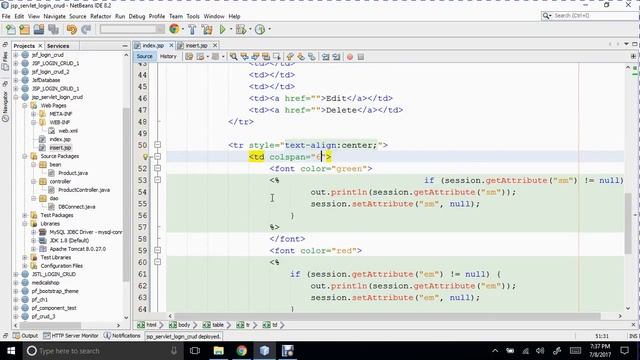640x360 pixels.
Task: Open Run Project dropdown arrow
Action: point(231,29)
